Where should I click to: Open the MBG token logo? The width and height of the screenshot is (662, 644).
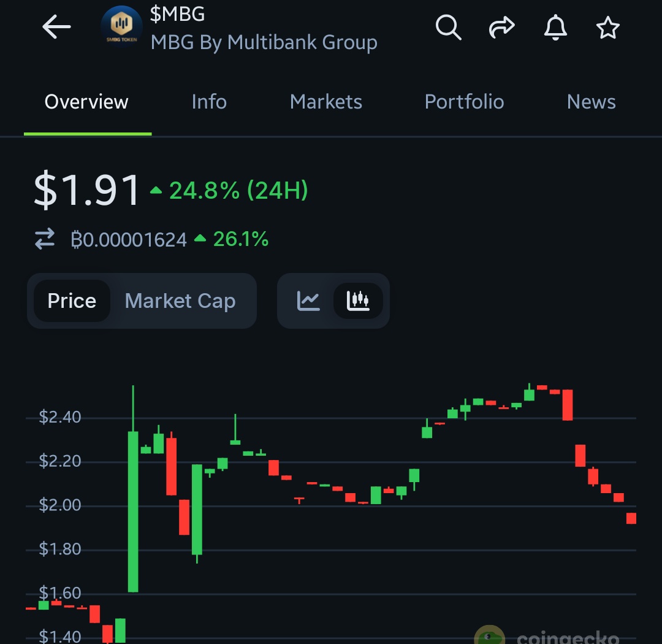point(121,26)
